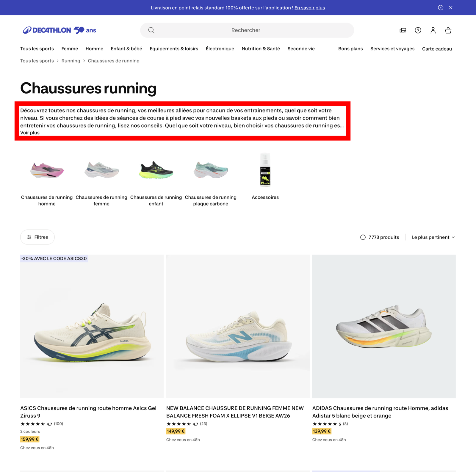Close the top promo banner
The height and width of the screenshot is (472, 476).
[x=451, y=8]
